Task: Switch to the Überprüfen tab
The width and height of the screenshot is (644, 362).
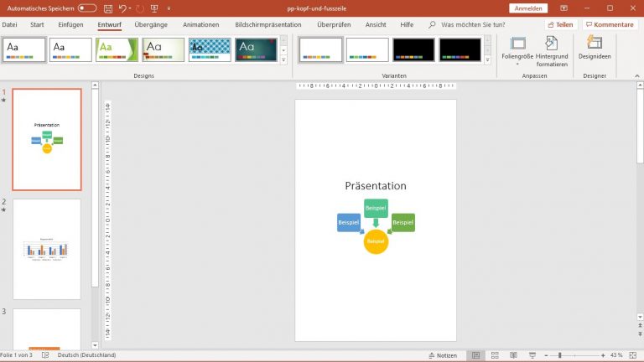Action: pos(334,24)
